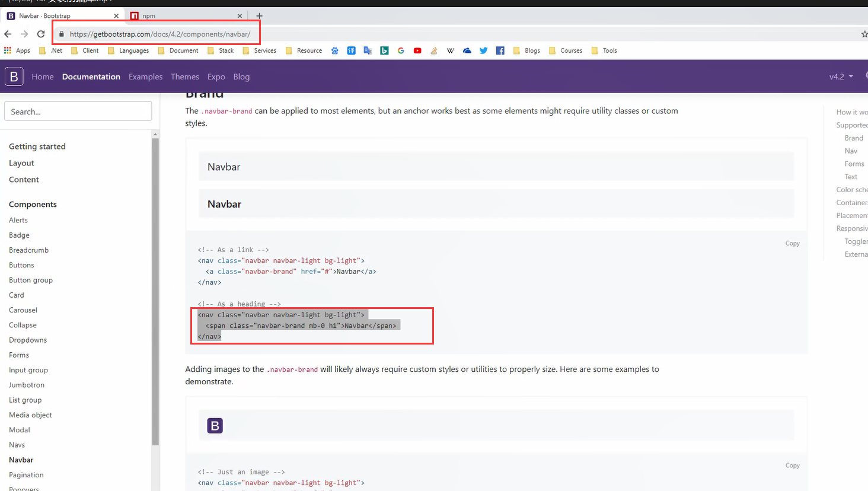The image size is (868, 491).
Task: Click the purple B brand image example
Action: pyautogui.click(x=215, y=426)
